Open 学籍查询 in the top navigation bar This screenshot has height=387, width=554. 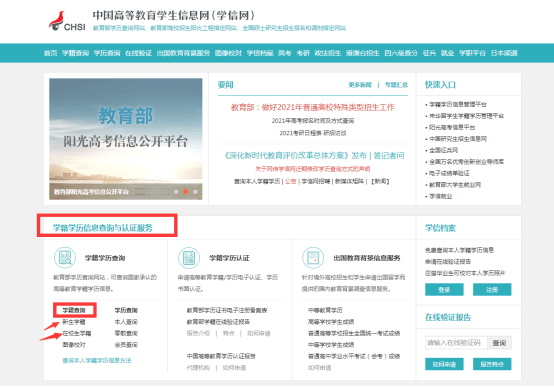coord(75,53)
